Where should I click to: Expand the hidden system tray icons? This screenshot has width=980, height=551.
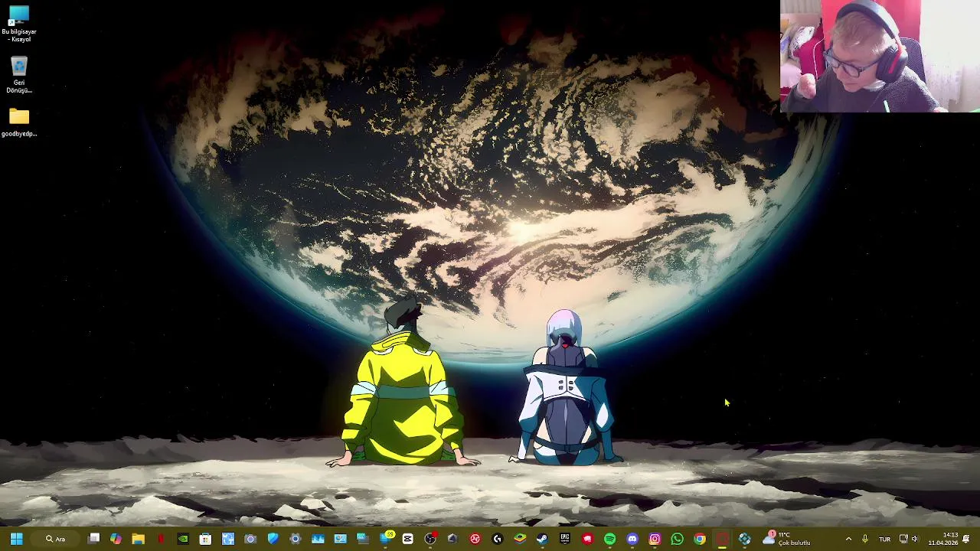848,539
